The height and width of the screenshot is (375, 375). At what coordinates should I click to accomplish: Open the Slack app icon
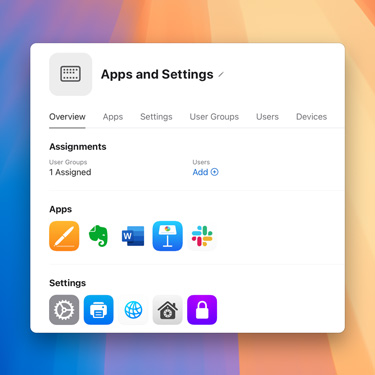tap(202, 236)
